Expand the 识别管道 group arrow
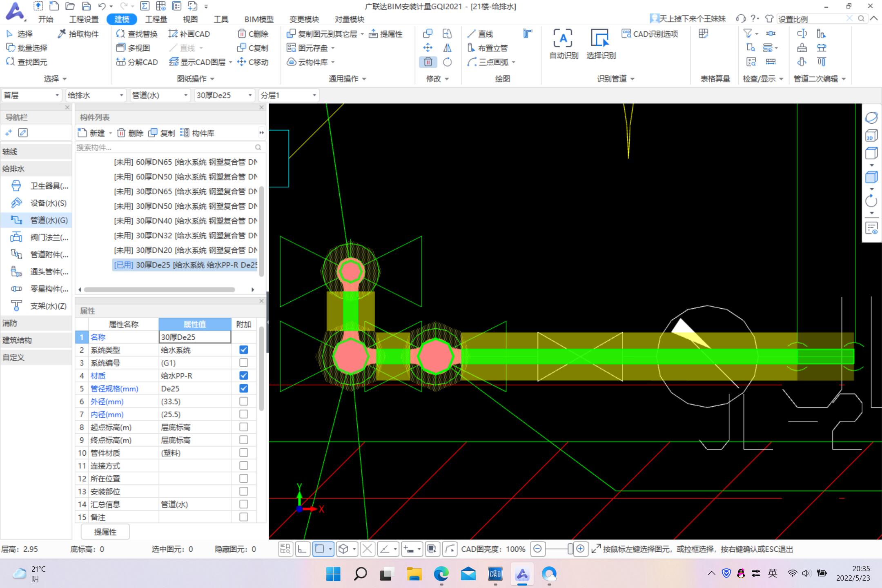882x588 pixels. point(633,79)
